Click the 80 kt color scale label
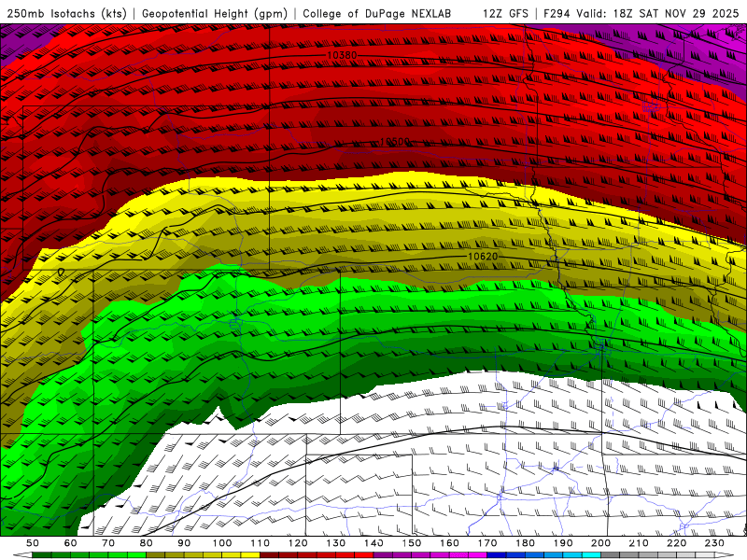747x560 pixels. click(x=147, y=543)
